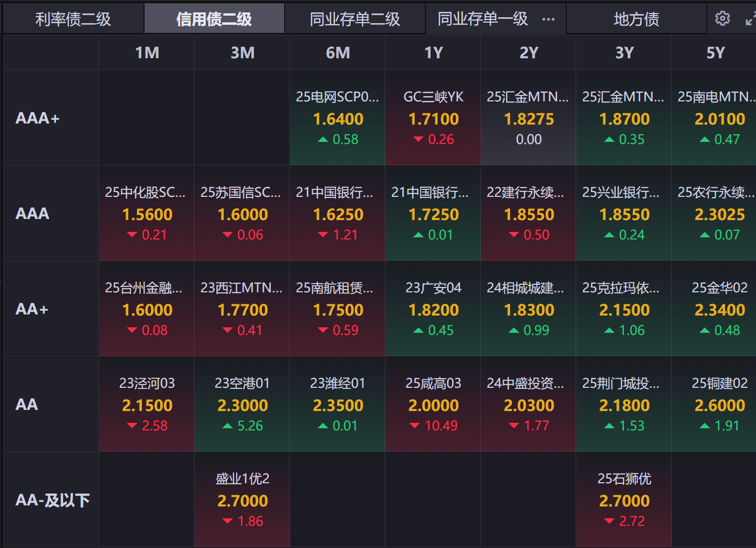Select the GC三峡YK bond cell

(433, 118)
